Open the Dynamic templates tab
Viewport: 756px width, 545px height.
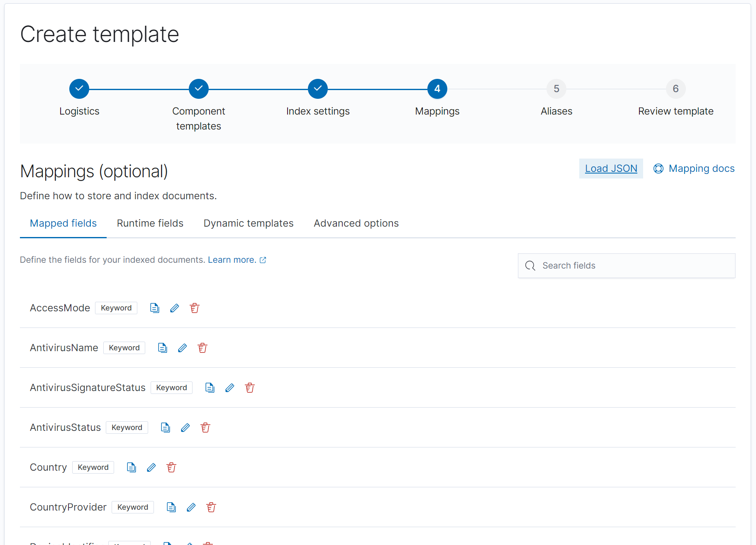[x=248, y=223]
